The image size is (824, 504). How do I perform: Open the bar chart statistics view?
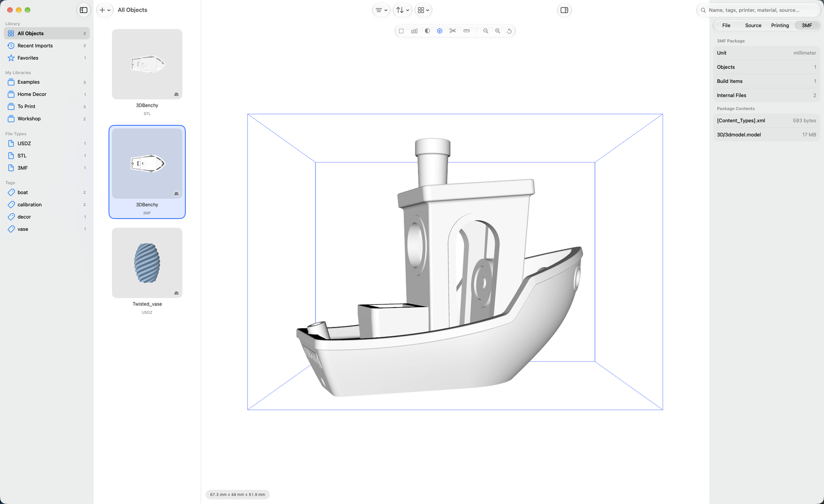[x=414, y=31]
